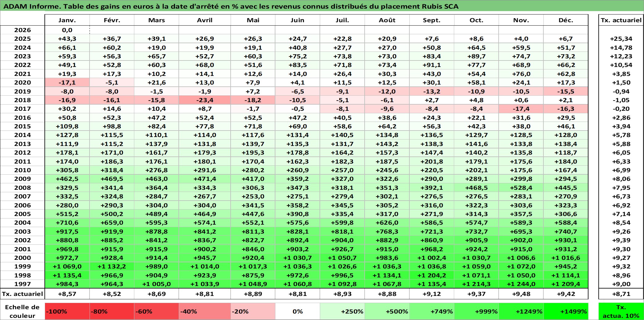
Task: Click the -100% red color scale swatch
Action: [x=67, y=311]
